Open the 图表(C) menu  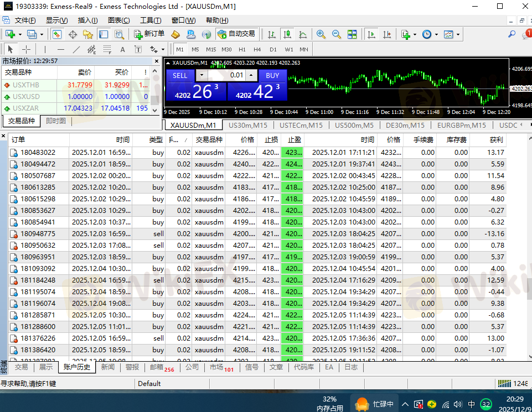point(118,20)
